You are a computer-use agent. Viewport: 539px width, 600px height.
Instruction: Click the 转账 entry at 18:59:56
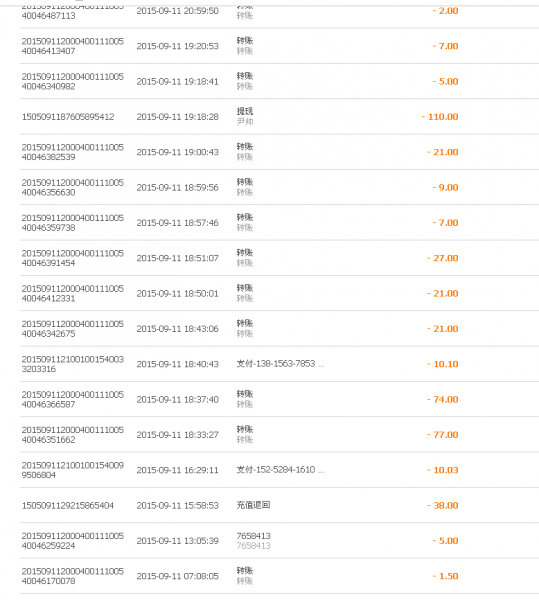point(245,182)
